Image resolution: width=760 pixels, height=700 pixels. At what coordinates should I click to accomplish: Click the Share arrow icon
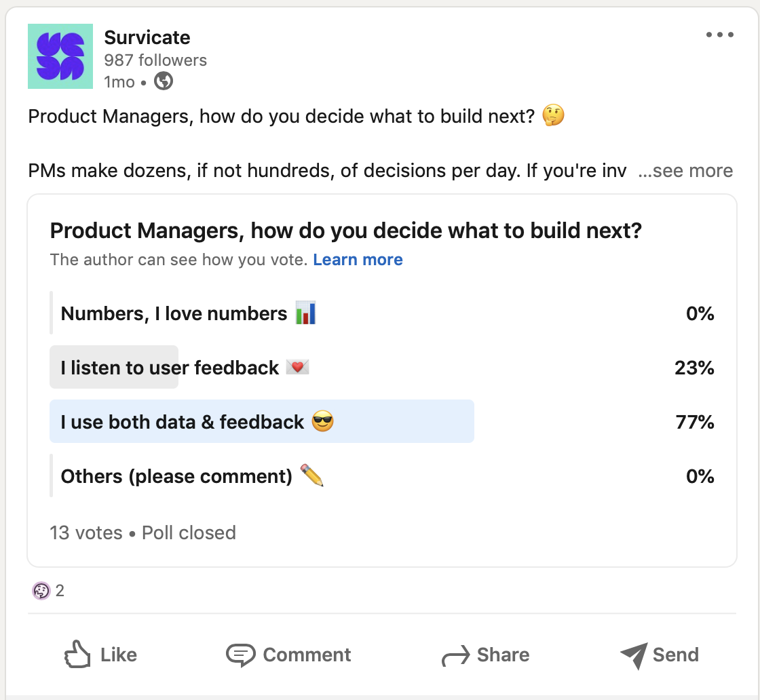[455, 656]
